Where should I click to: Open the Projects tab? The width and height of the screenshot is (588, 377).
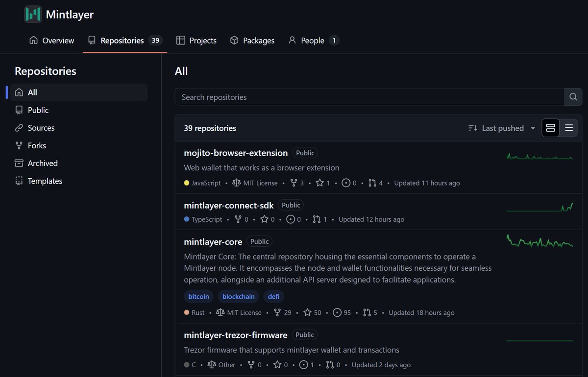[196, 40]
